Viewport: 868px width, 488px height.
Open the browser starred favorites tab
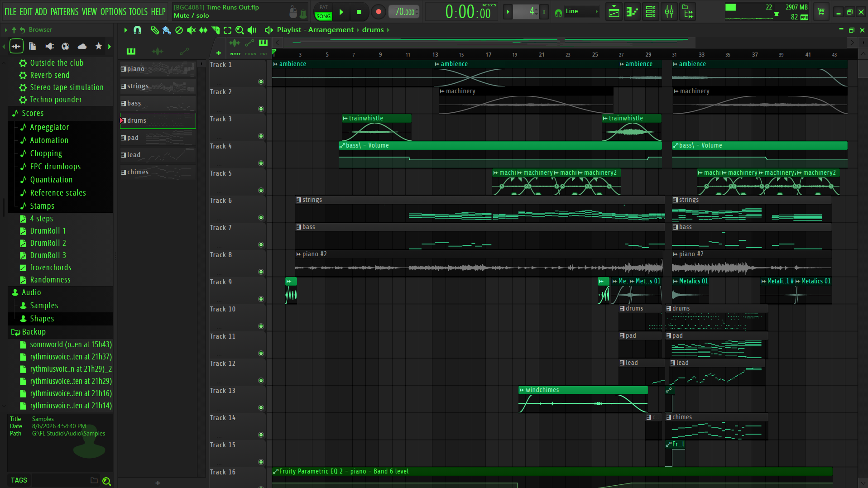pyautogui.click(x=98, y=46)
